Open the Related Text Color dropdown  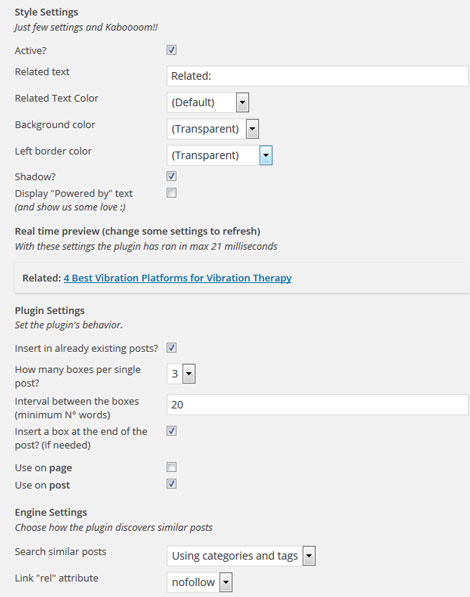coord(242,102)
